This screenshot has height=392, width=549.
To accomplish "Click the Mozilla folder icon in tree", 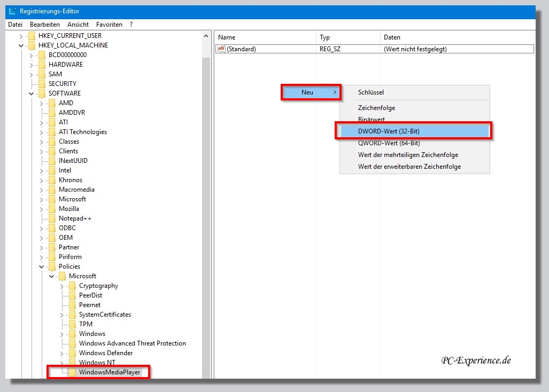I will (x=52, y=209).
